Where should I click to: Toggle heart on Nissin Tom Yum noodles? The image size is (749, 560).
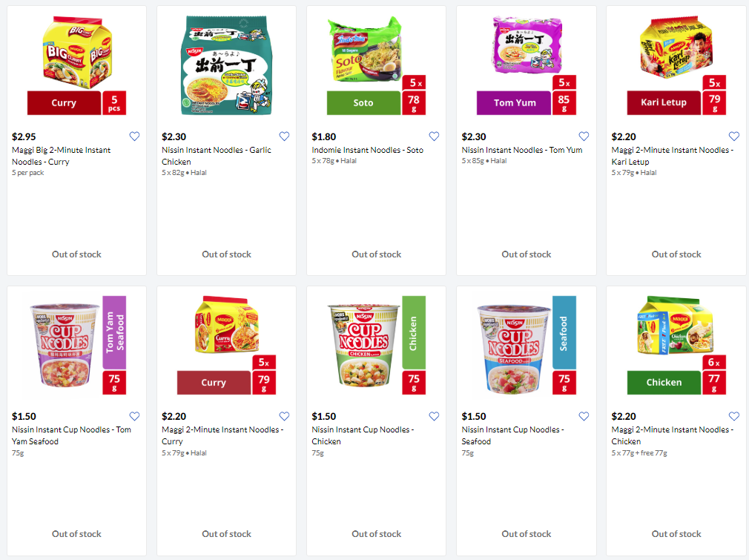[584, 136]
